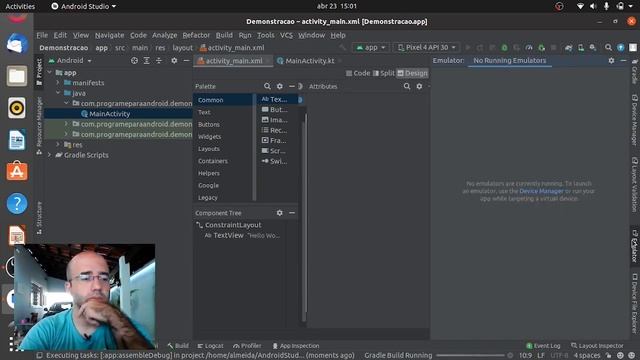Select the Layouts palette category
Viewport: 640px width, 360px height.
222,149
